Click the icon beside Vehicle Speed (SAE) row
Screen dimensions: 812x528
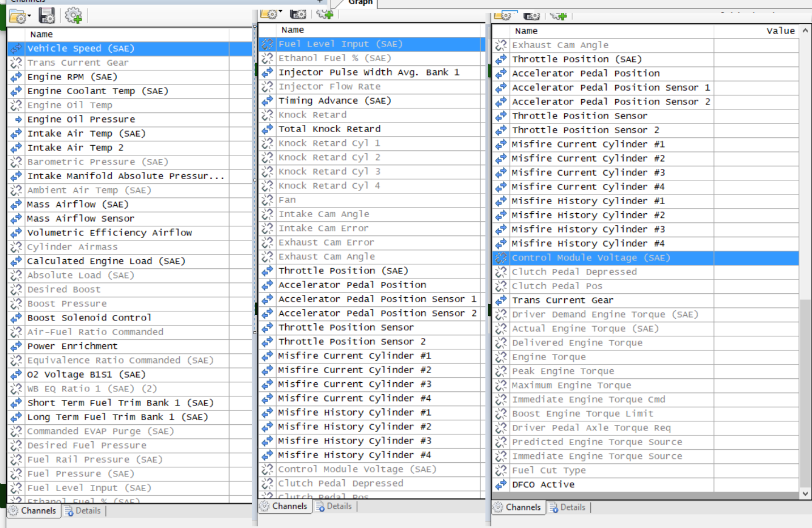coord(16,49)
